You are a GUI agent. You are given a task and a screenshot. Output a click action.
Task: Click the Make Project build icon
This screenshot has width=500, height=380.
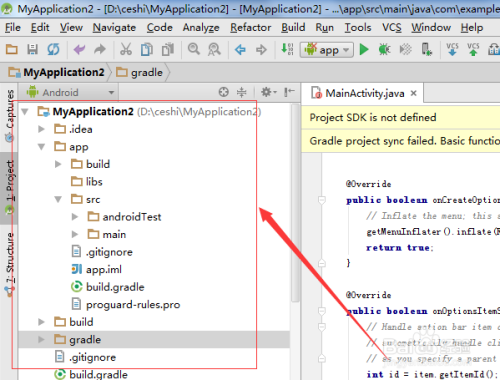pyautogui.click(x=287, y=49)
